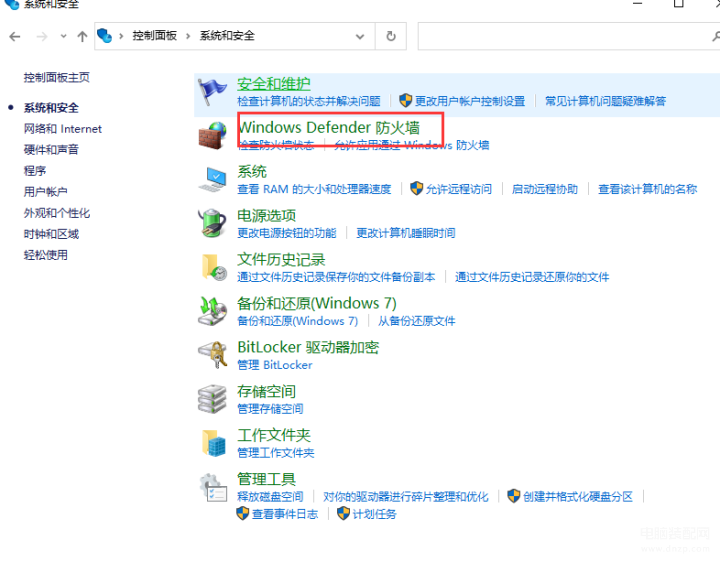Click the search magnifier icon
720x562 pixels.
pos(716,36)
